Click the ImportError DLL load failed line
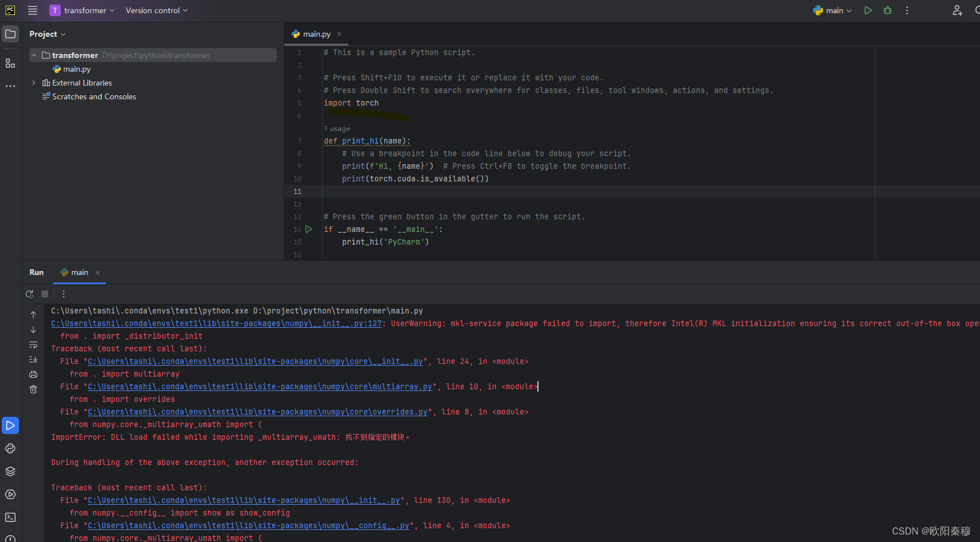 (x=231, y=437)
